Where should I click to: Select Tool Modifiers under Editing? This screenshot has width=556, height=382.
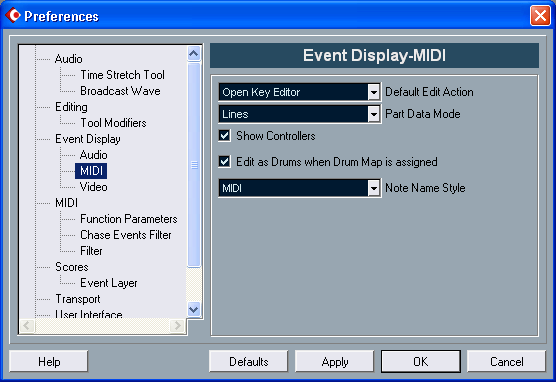pyautogui.click(x=113, y=123)
